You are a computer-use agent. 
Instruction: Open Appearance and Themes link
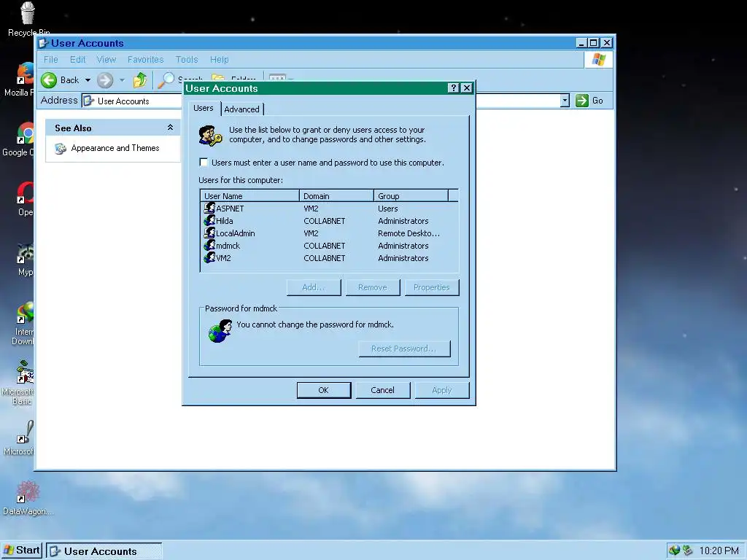pyautogui.click(x=115, y=148)
